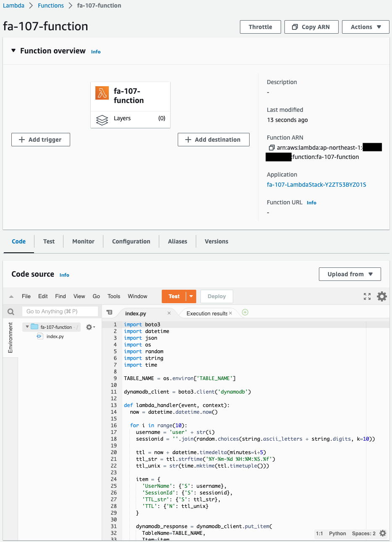The height and width of the screenshot is (542, 392).
Task: Click the copy icon beside the Function ARN
Action: 271,148
